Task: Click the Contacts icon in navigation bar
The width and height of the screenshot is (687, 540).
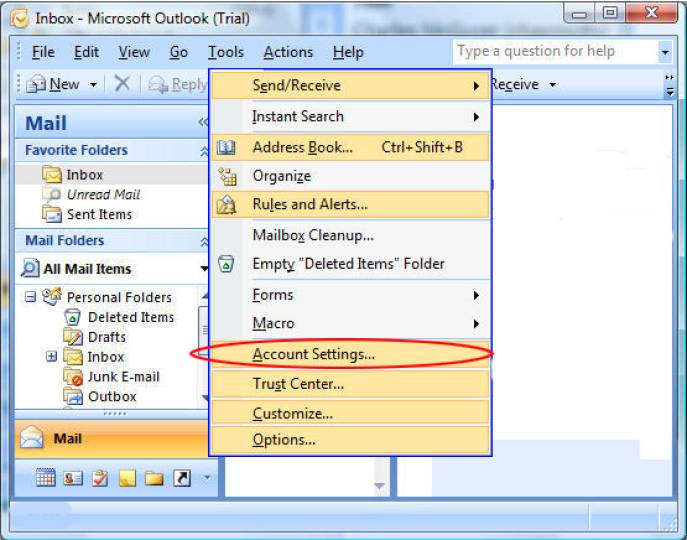Action: pos(73,478)
